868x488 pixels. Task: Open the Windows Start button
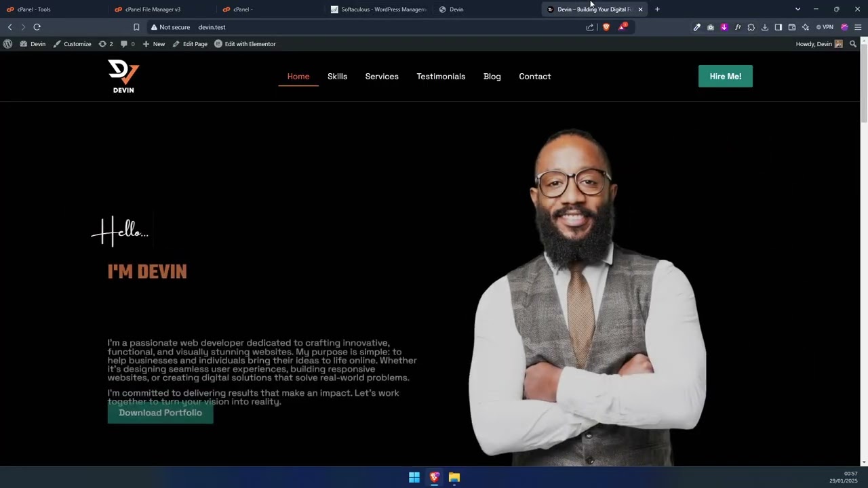414,477
